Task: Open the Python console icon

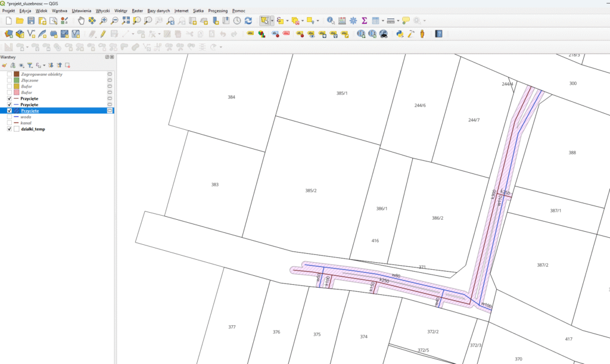Action: pos(400,34)
